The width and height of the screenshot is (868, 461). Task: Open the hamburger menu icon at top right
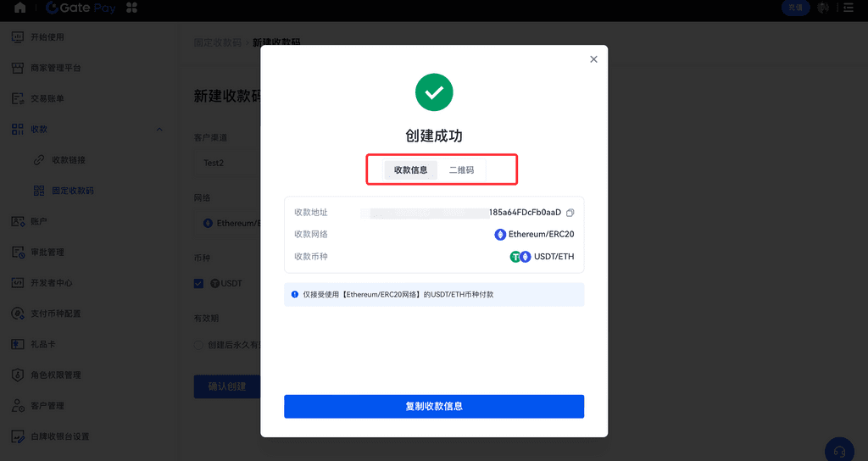tap(848, 7)
